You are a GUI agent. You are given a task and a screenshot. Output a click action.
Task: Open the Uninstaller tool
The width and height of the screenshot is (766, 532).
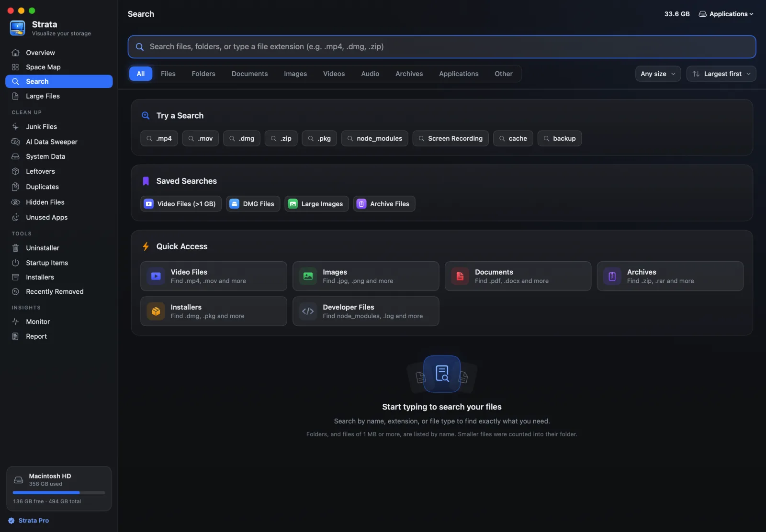pos(59,248)
